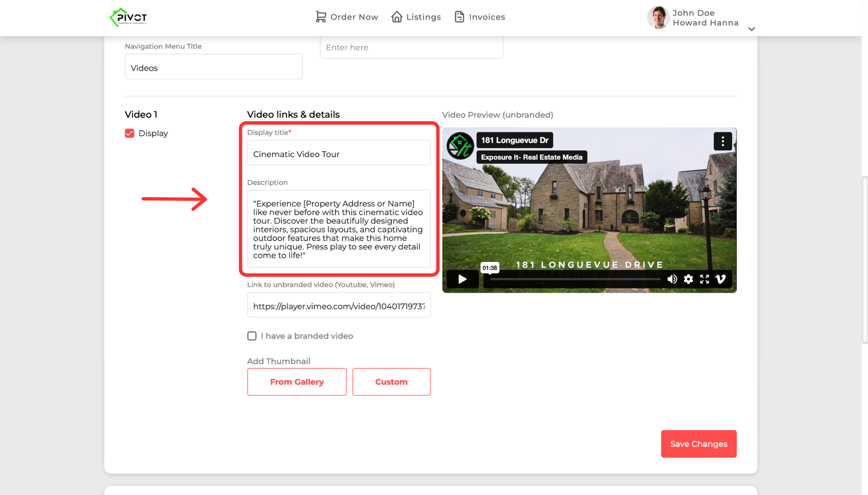Screen dimensions: 868x495
Task: Expand the John Doe account dropdown
Action: [751, 29]
